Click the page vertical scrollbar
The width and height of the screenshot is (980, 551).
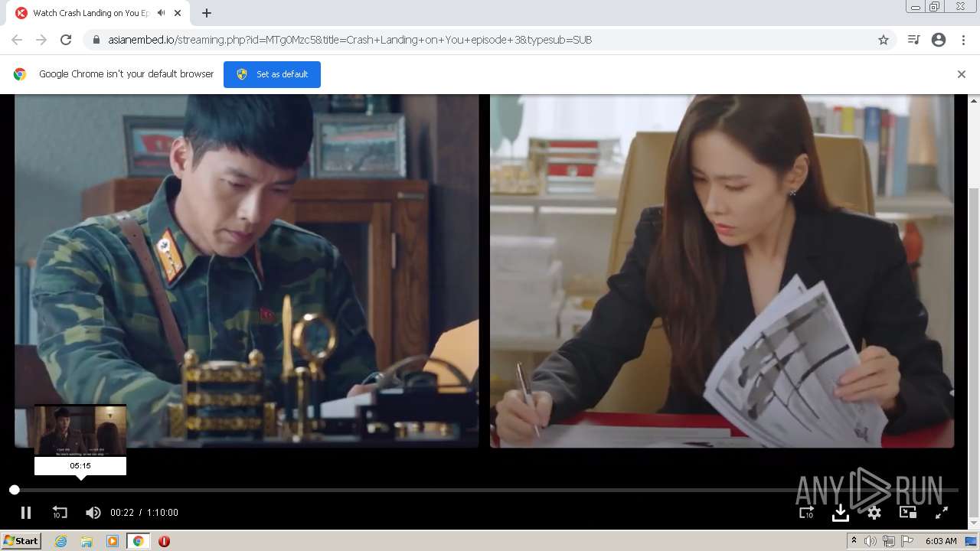(x=974, y=352)
